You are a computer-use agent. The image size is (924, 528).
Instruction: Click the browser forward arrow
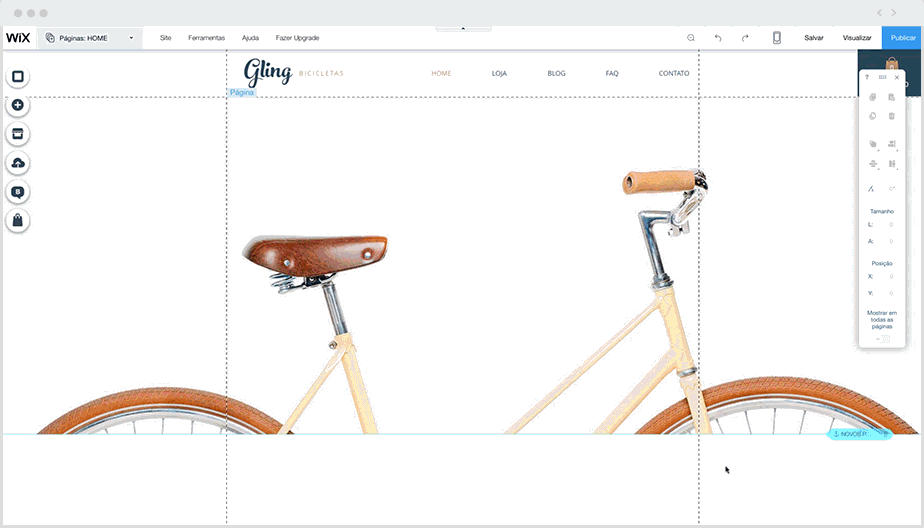(893, 12)
